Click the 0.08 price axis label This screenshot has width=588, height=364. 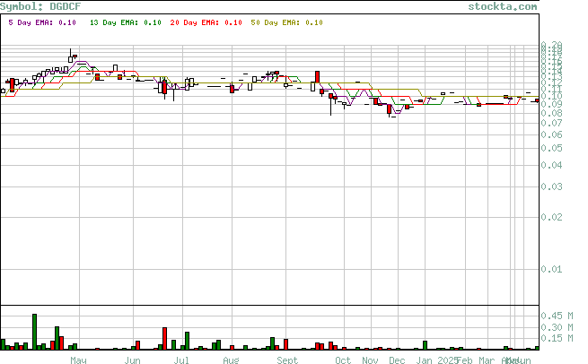(551, 113)
